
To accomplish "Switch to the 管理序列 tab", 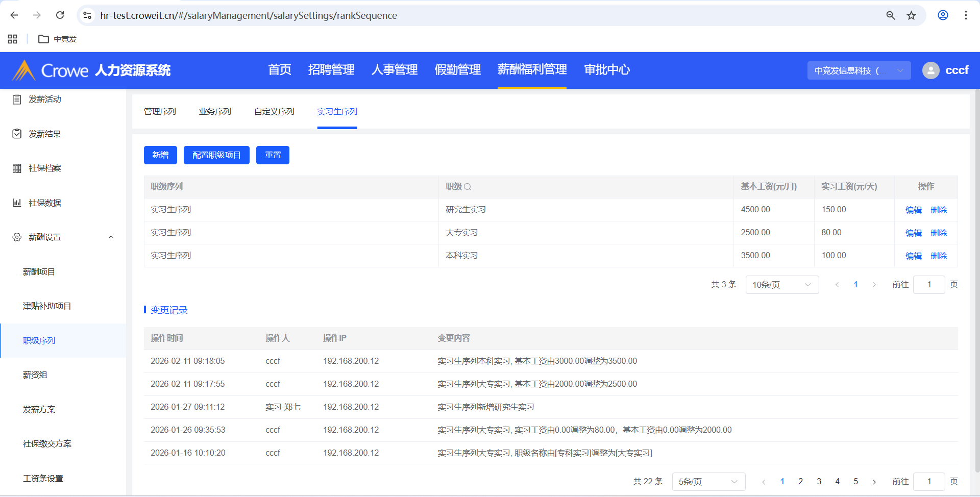I will pyautogui.click(x=160, y=112).
